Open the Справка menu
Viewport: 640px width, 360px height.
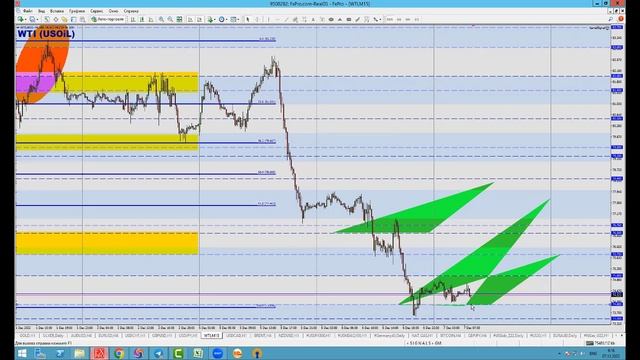(x=131, y=11)
